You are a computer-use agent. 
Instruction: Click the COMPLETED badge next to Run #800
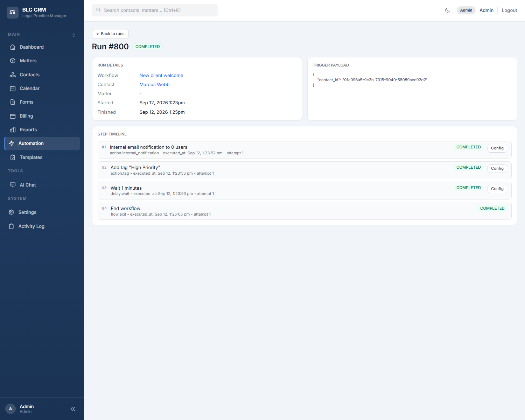pyautogui.click(x=148, y=47)
